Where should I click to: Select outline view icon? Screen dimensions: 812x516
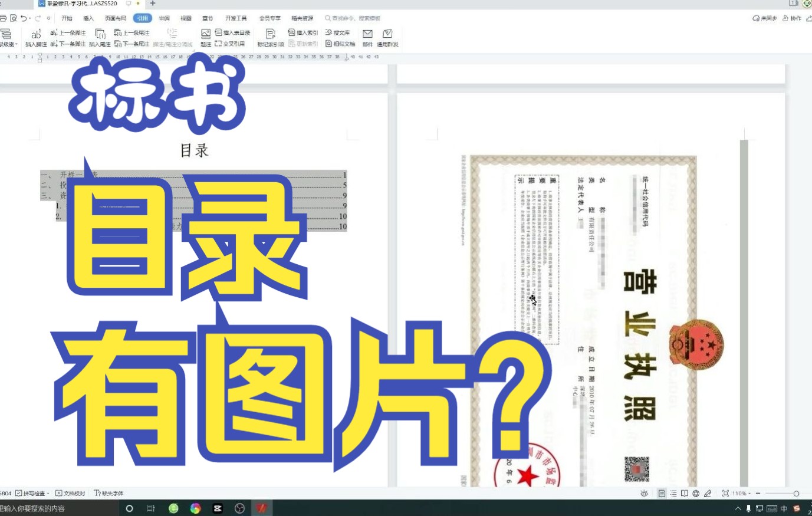pyautogui.click(x=673, y=493)
